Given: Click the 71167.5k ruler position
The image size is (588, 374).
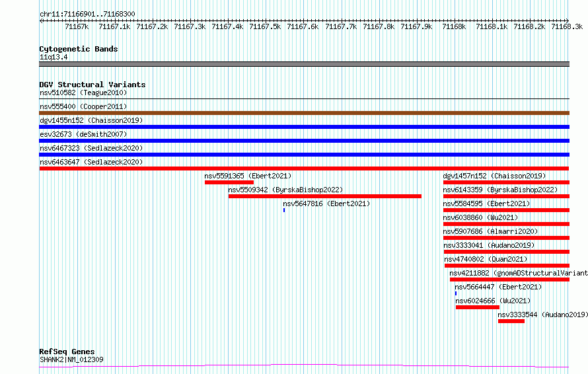Looking at the screenshot, I should pos(265,26).
